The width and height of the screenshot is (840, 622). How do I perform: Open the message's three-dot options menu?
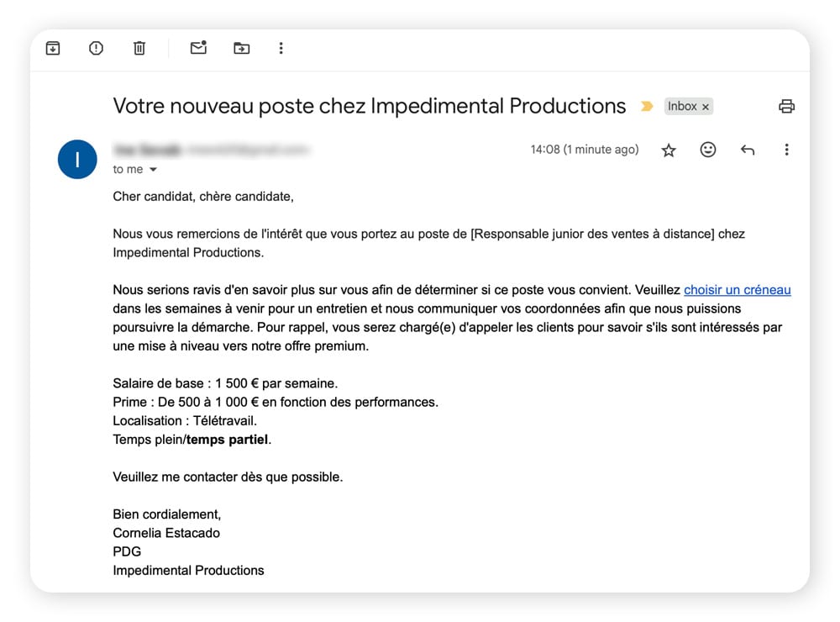coord(786,150)
